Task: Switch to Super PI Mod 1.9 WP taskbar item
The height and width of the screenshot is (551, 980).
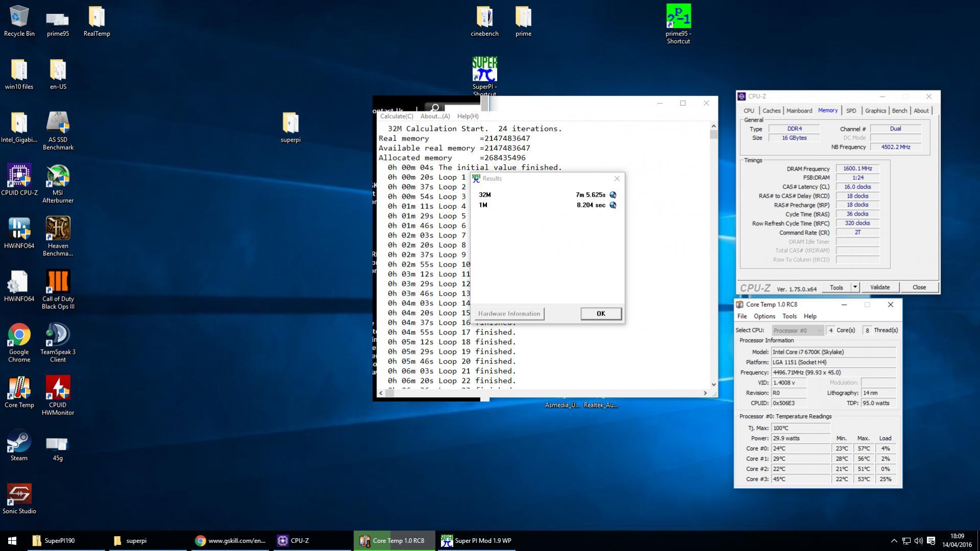Action: [476, 541]
